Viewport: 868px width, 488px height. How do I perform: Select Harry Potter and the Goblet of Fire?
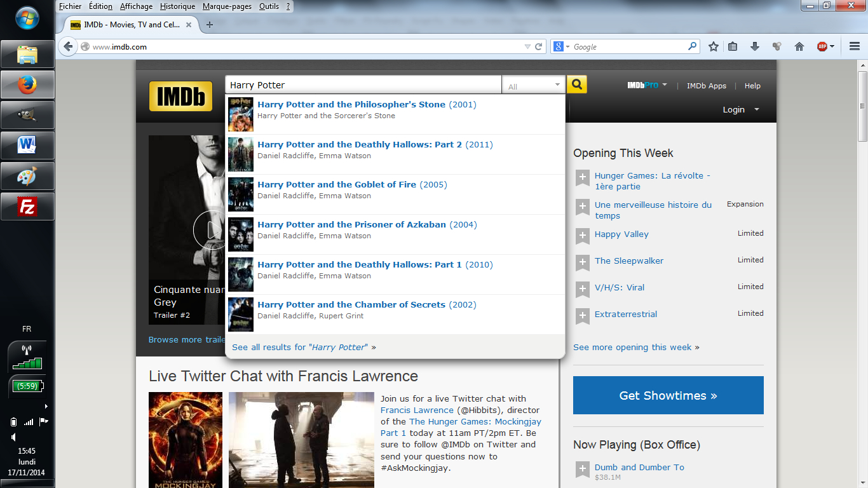337,185
